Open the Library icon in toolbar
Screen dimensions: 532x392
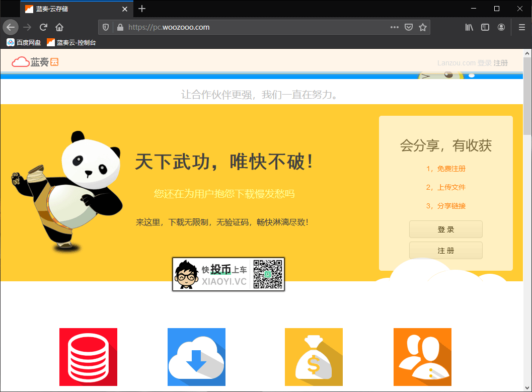(469, 27)
